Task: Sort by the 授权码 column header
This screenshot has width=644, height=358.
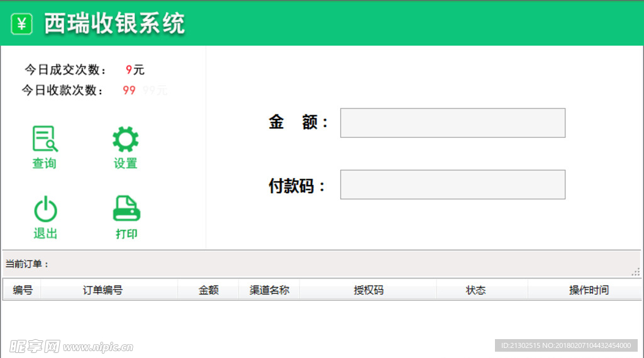Action: 369,290
